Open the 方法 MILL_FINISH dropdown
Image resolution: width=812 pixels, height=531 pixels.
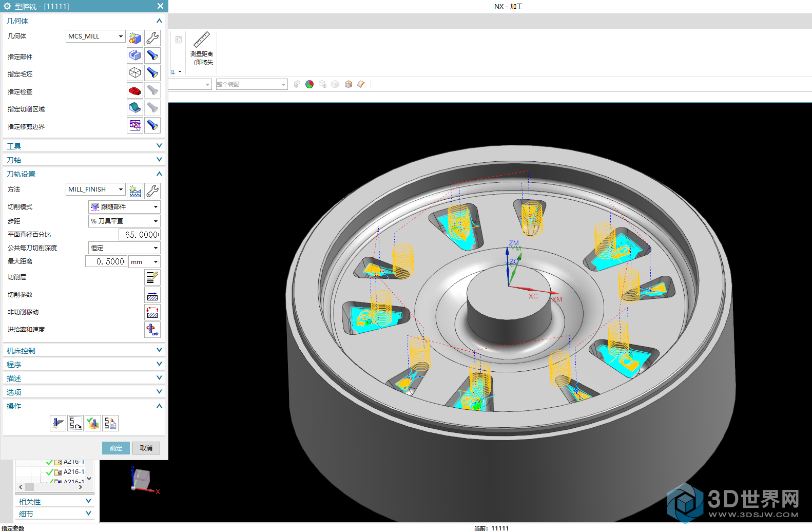click(95, 189)
